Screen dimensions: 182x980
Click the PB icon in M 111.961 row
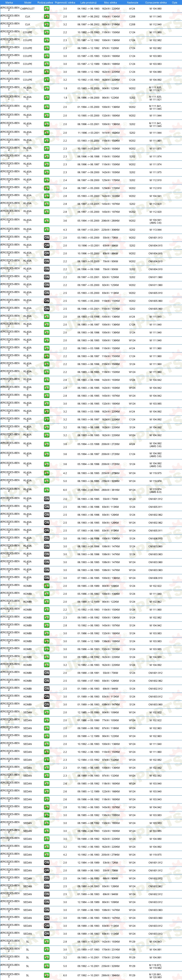(47, 141)
